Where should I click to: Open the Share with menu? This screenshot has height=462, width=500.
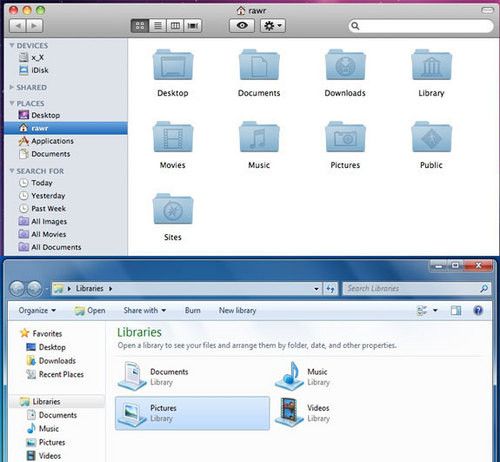coord(145,311)
